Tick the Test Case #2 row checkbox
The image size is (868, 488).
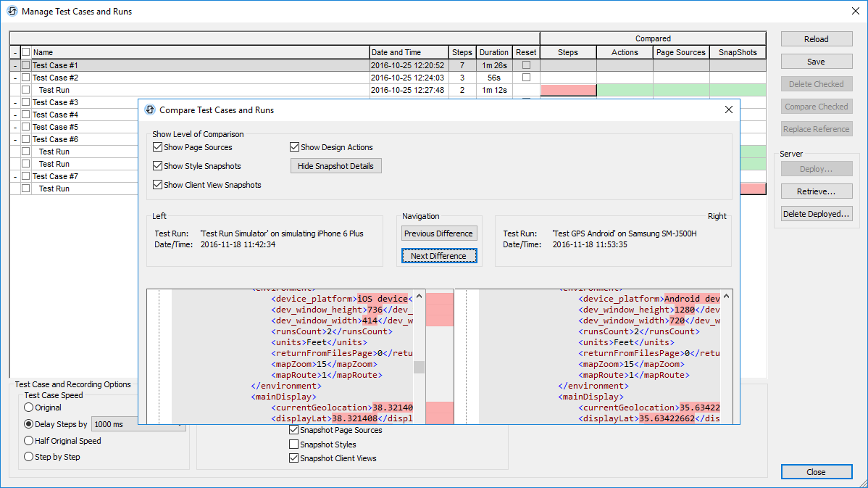[26, 78]
